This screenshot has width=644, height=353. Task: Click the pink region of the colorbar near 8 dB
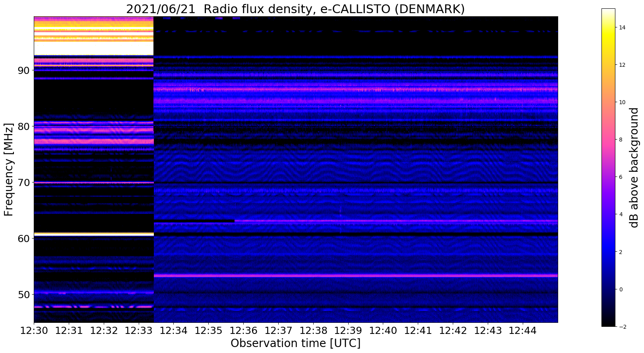tap(608, 140)
